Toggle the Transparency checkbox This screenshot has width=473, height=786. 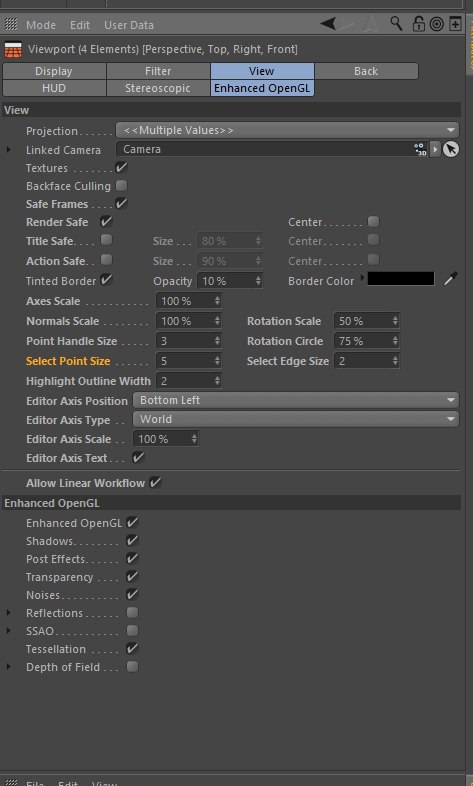pyautogui.click(x=132, y=576)
